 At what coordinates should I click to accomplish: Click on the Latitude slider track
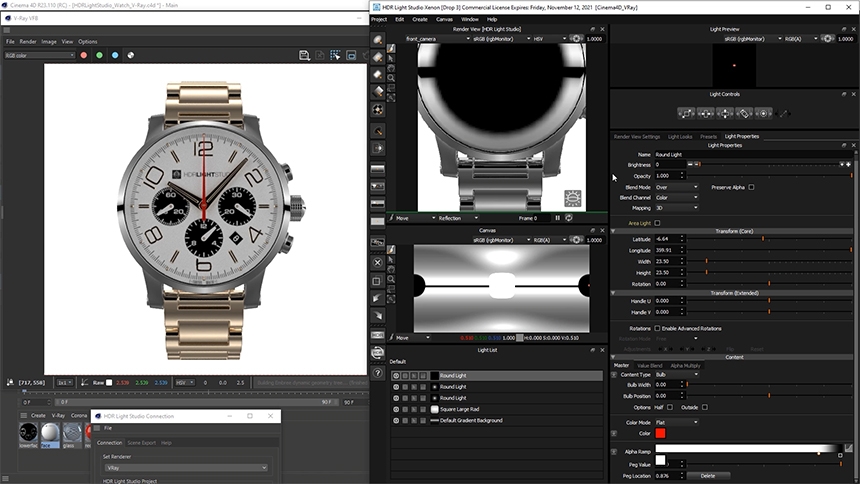[x=769, y=239]
